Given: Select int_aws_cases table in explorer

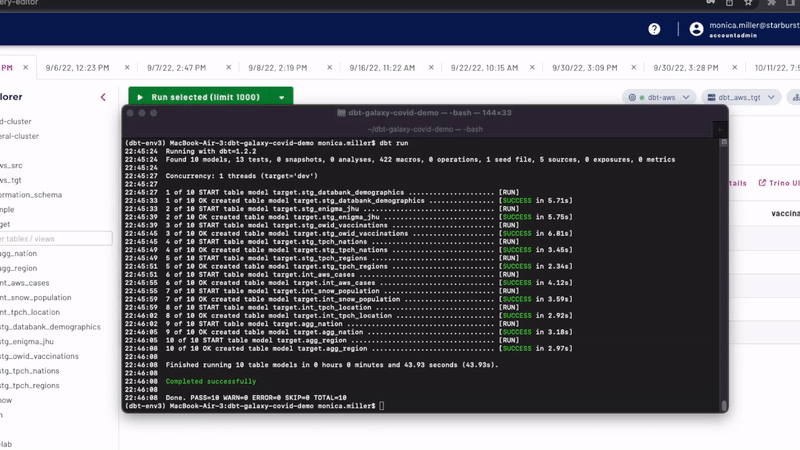Looking at the screenshot, I should pyautogui.click(x=24, y=283).
